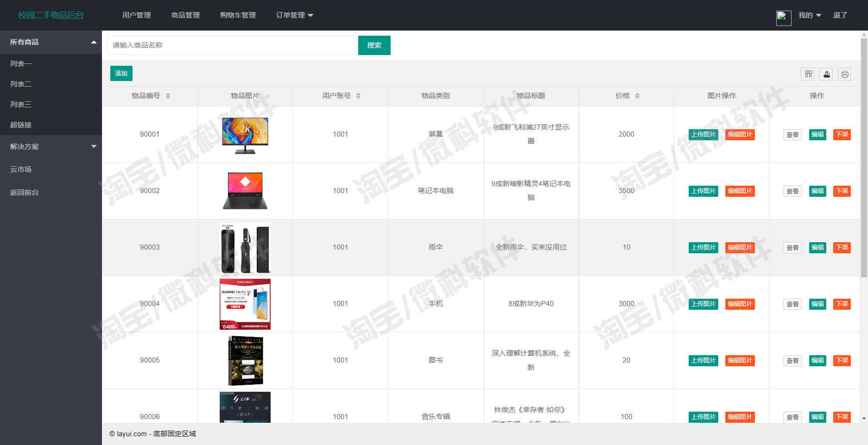The image size is (868, 445).
Task: Select 列表二 in sidebar
Action: [x=51, y=84]
